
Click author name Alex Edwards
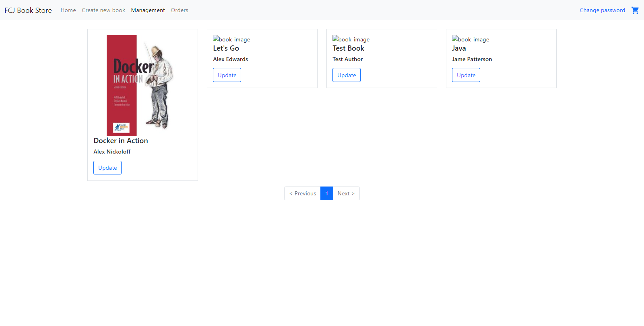point(231,59)
